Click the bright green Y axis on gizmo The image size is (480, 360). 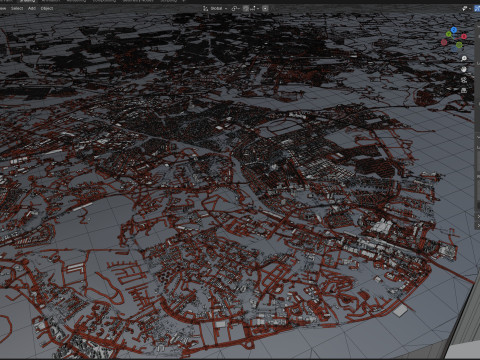tap(449, 34)
